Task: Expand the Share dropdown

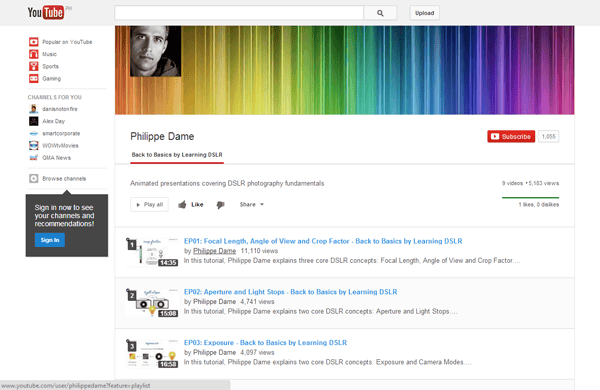Action: point(252,204)
